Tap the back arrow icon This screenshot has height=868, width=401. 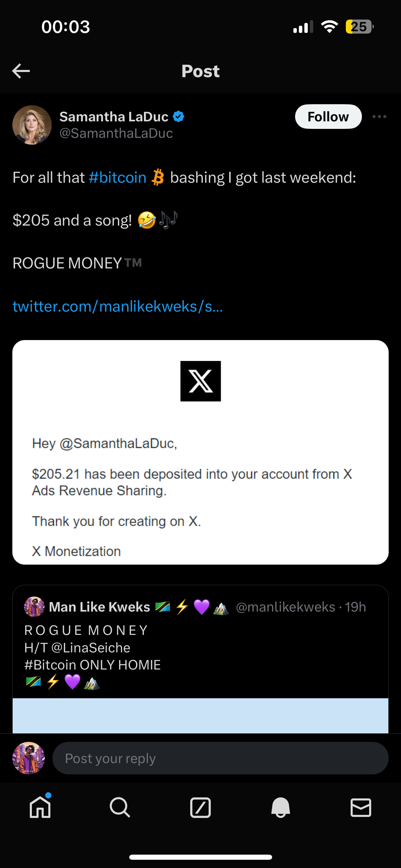(x=21, y=71)
